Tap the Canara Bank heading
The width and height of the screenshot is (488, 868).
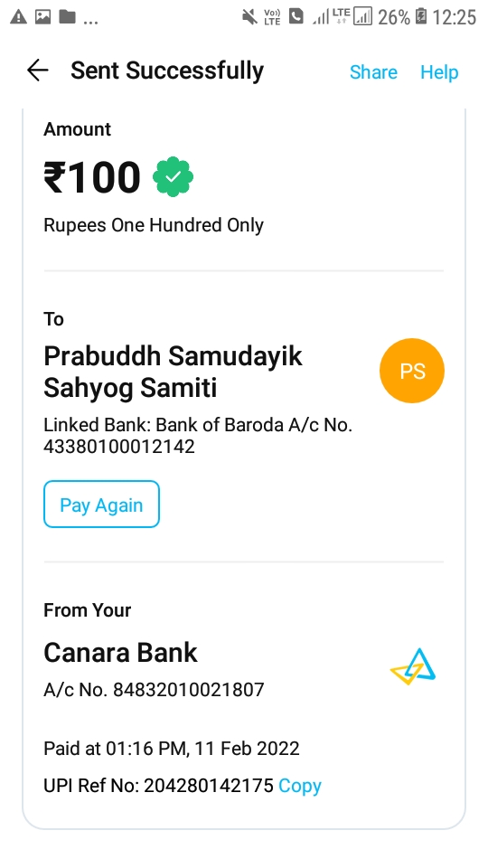pyautogui.click(x=120, y=653)
